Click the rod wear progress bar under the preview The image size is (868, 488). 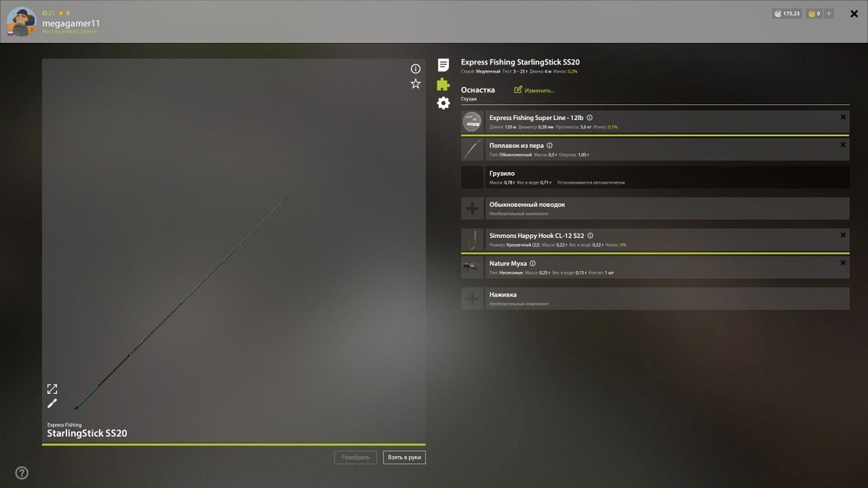[x=234, y=445]
